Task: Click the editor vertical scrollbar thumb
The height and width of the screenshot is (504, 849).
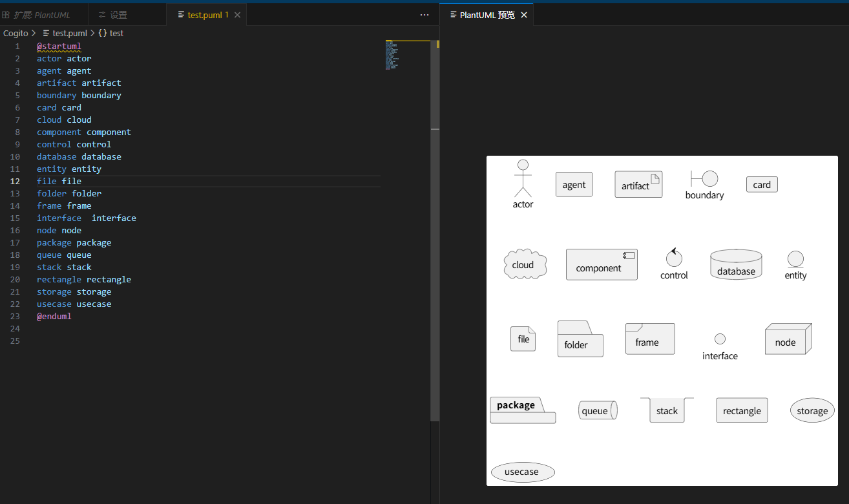Action: tap(435, 231)
